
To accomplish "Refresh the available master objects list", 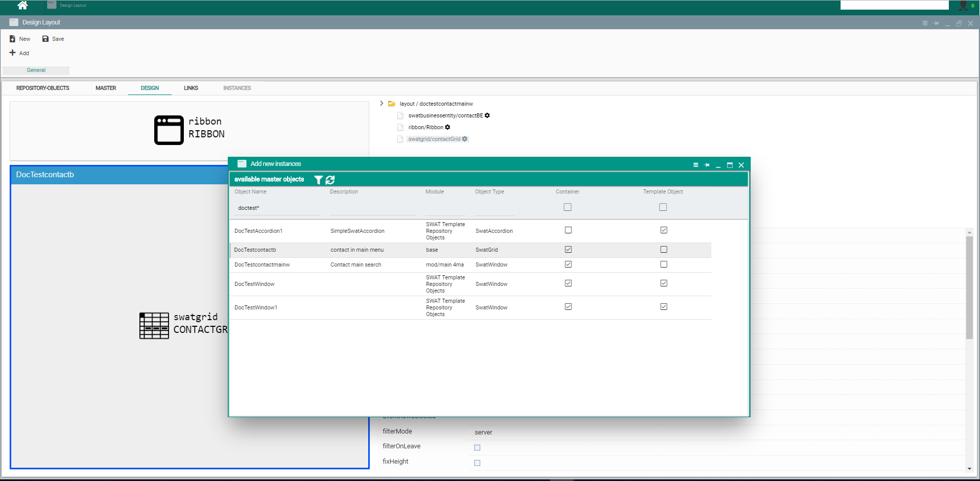I will [x=330, y=180].
